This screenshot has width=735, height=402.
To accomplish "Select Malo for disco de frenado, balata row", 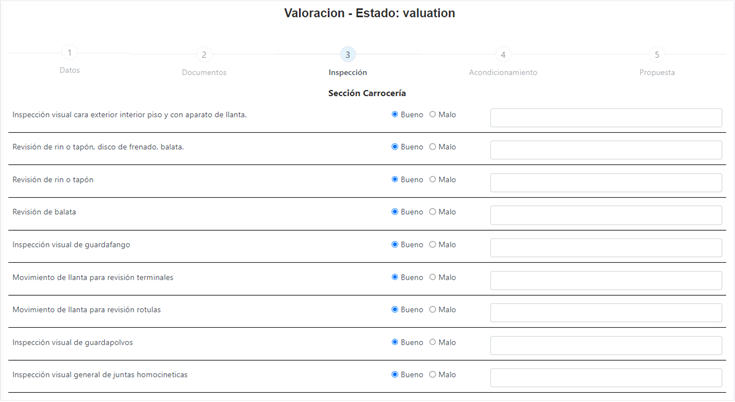I will (x=433, y=147).
